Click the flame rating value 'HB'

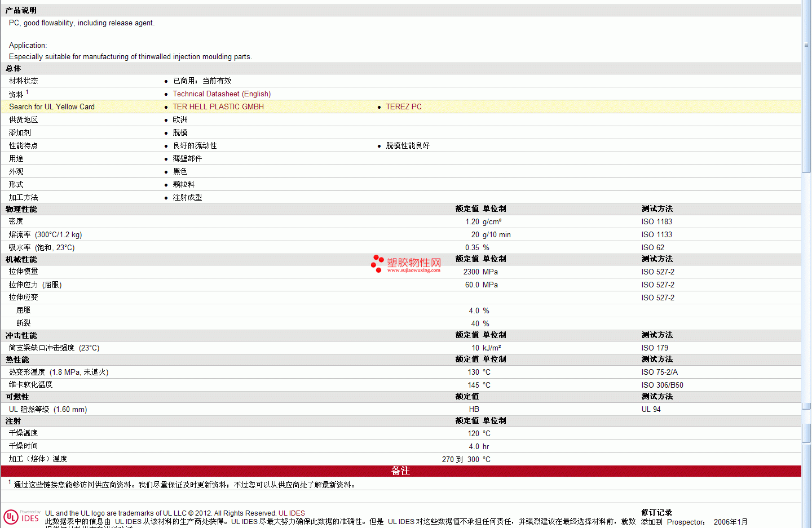[x=474, y=410]
